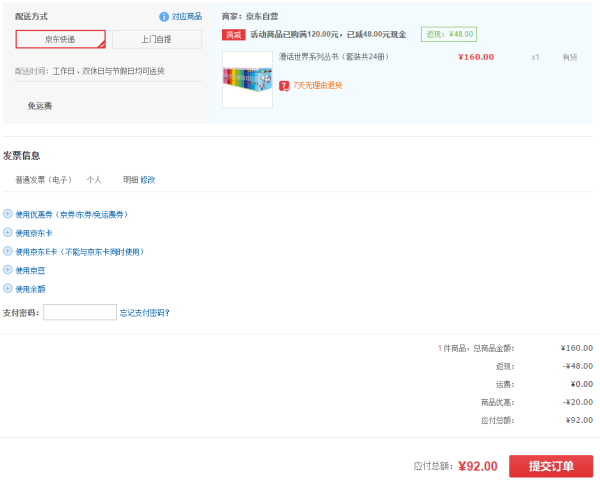Click the green 返现 ¥48.00 badge
Screen dimensions: 600x480
[x=449, y=34]
